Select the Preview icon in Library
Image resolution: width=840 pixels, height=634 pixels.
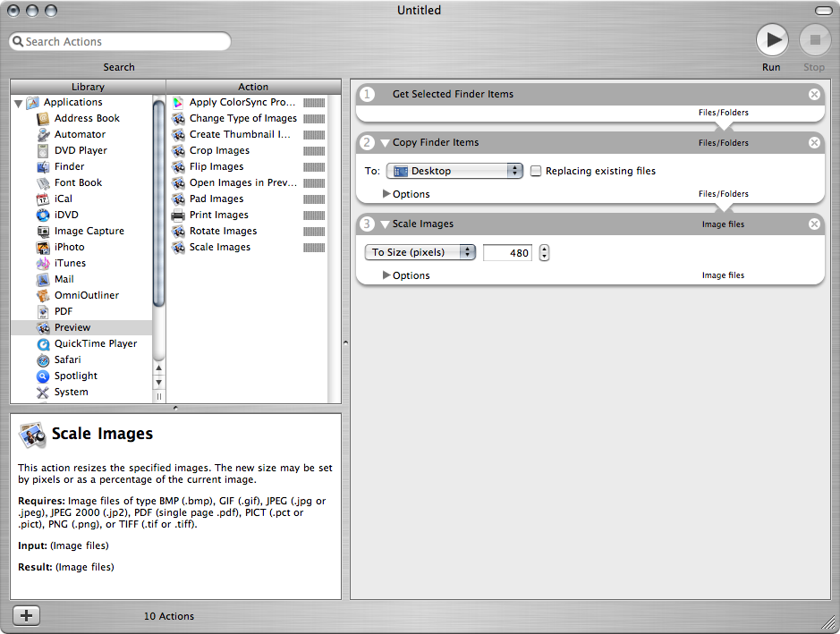(43, 327)
